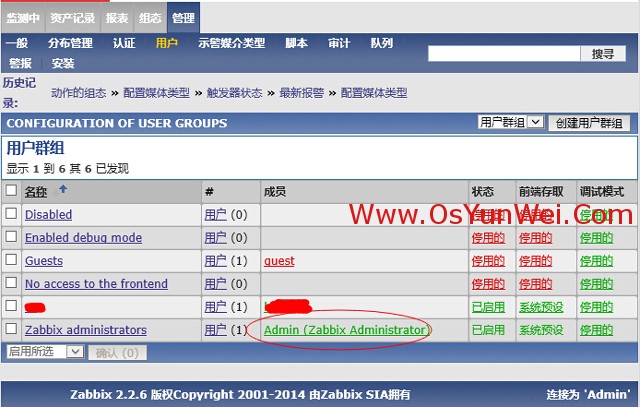
Task: Open No access to the frontend link
Action: click(96, 284)
